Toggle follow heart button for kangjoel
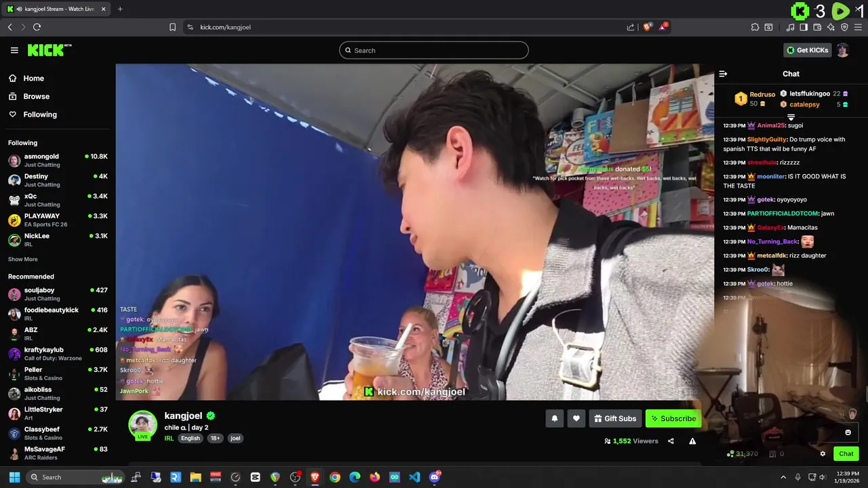Viewport: 868px width, 488px height. coord(576,418)
